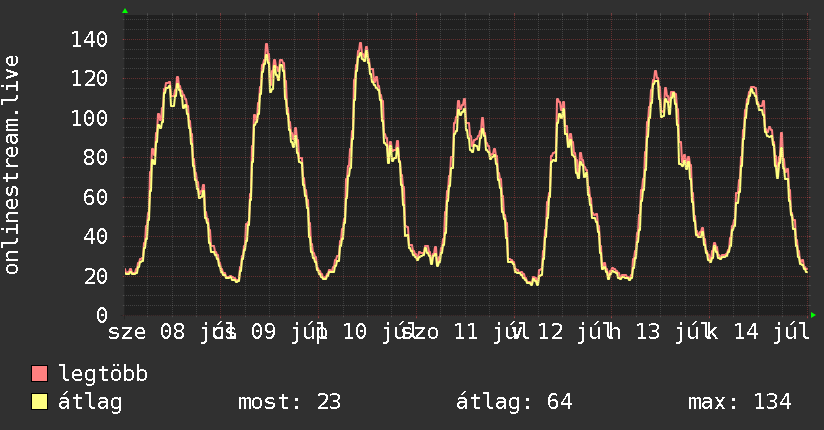
Task: Click the green arrow ending the x-axis
Action: (x=813, y=315)
